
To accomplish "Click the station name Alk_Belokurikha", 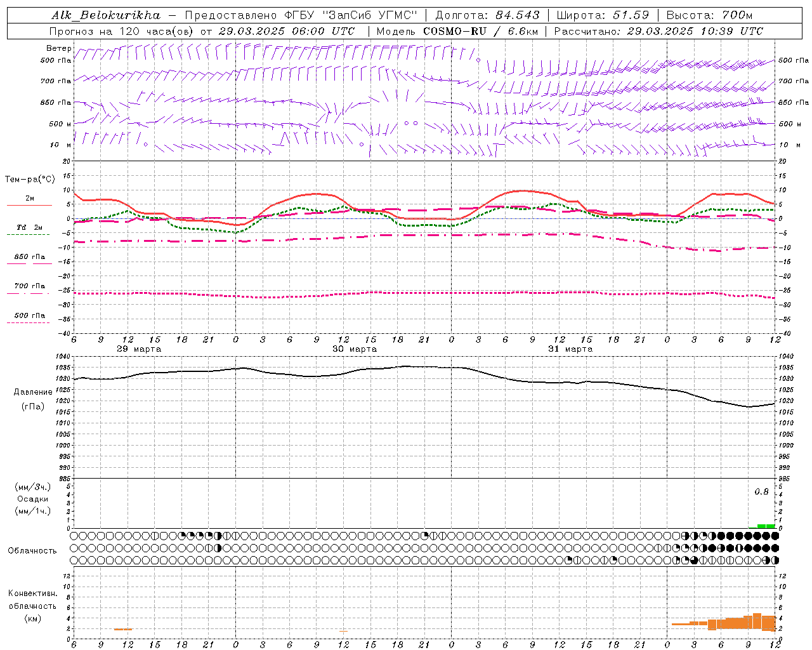I will [107, 15].
